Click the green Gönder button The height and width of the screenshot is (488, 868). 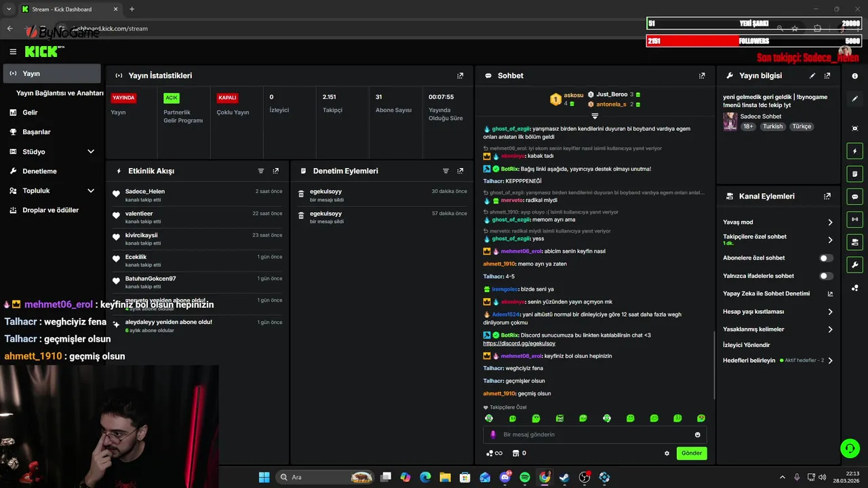click(x=692, y=453)
